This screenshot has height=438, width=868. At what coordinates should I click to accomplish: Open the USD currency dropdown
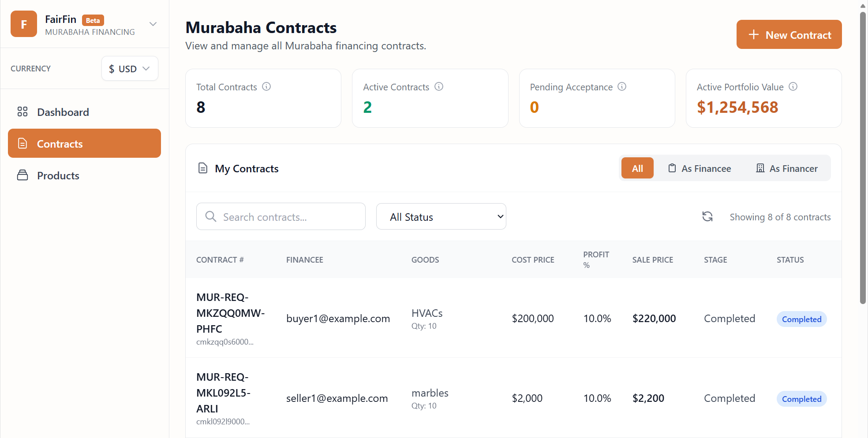pyautogui.click(x=130, y=69)
